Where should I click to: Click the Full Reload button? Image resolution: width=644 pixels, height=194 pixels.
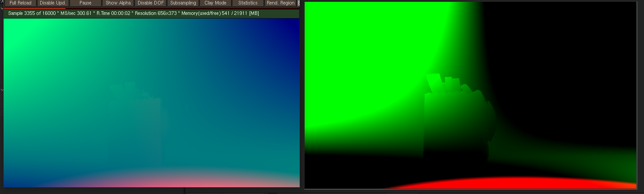click(x=20, y=3)
